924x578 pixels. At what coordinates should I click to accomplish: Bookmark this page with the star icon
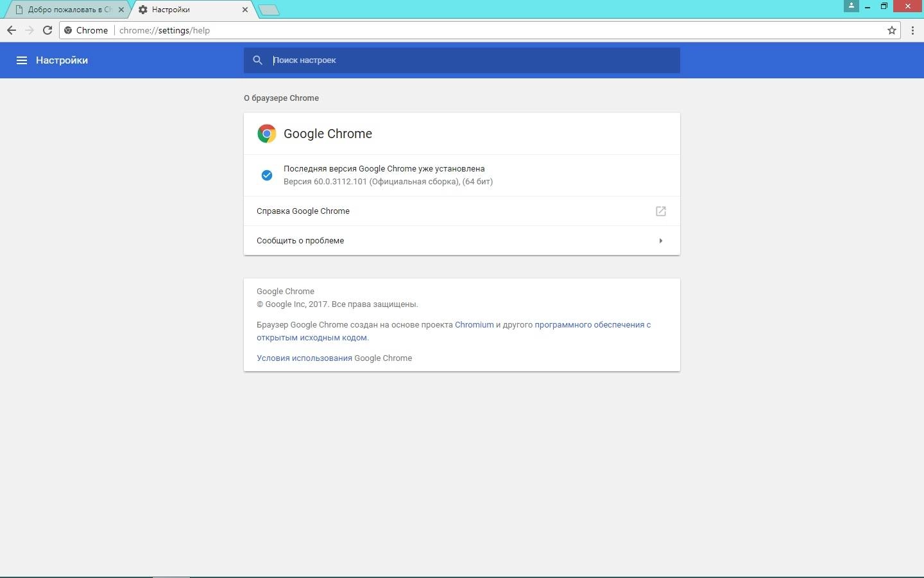892,30
